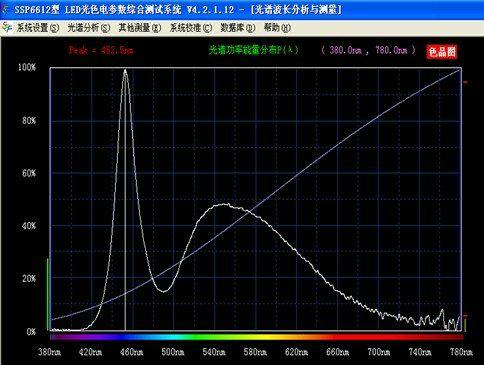This screenshot has height=365, width=484.
Task: Open the 系统校准(C) menu
Action: click(x=191, y=28)
